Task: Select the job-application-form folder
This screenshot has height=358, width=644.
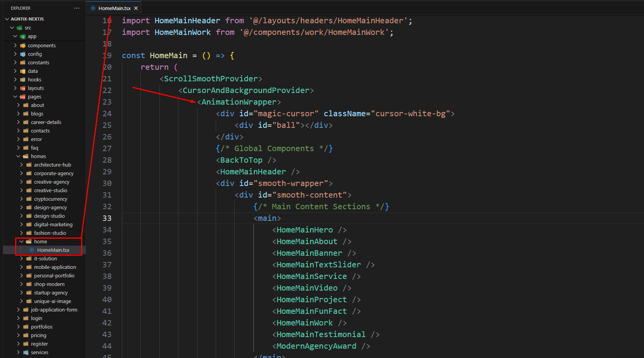Action: [x=54, y=310]
